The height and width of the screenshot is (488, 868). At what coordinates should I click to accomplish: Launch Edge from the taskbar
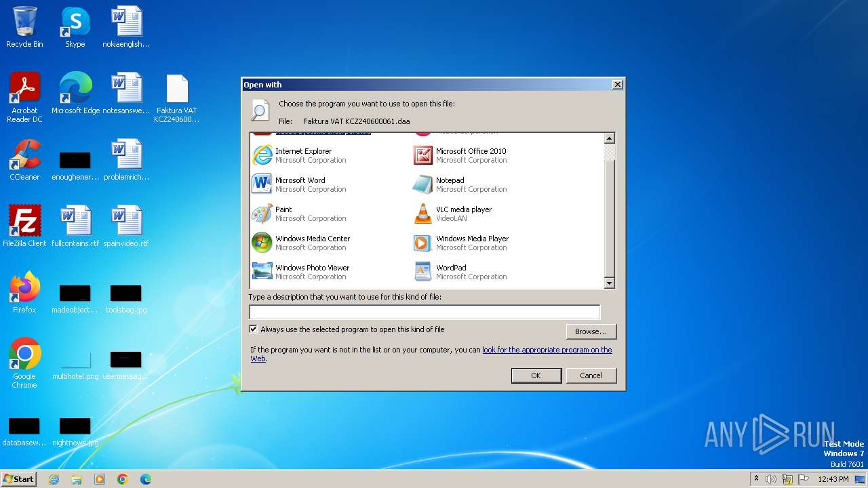pos(146,479)
